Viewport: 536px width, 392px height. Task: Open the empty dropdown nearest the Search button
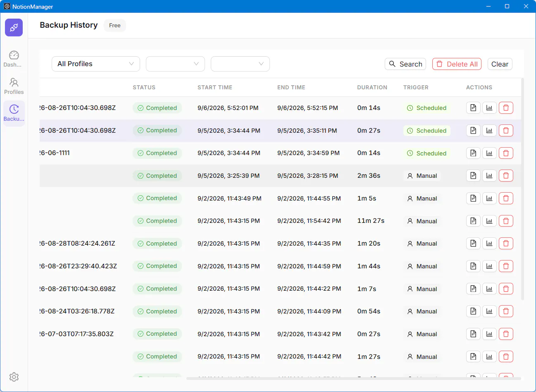point(240,64)
